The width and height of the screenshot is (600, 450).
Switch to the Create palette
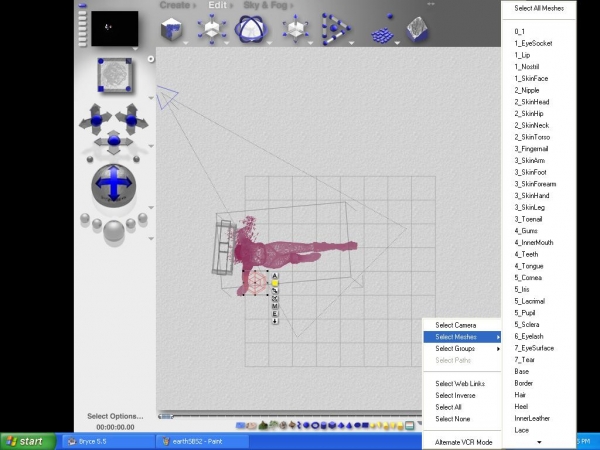[x=175, y=5]
